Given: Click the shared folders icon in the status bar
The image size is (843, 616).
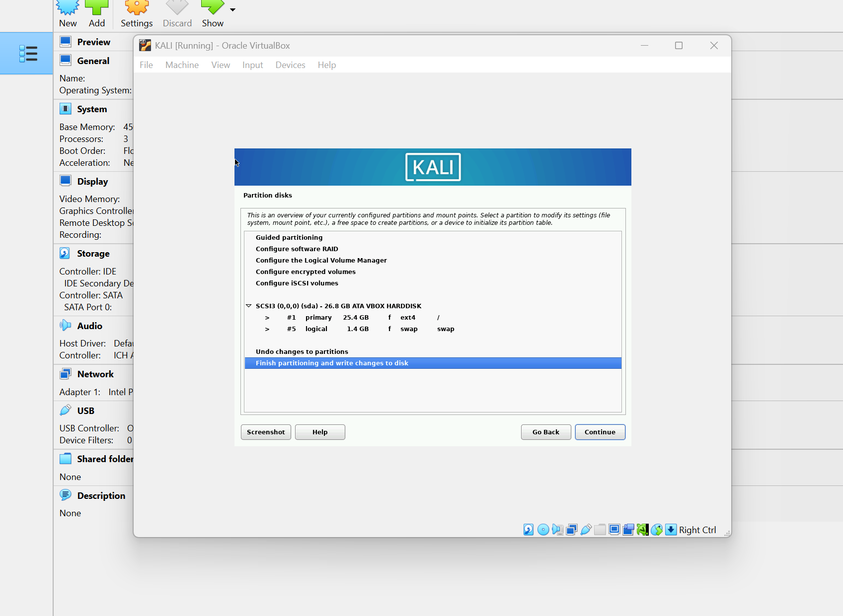Looking at the screenshot, I should [600, 530].
